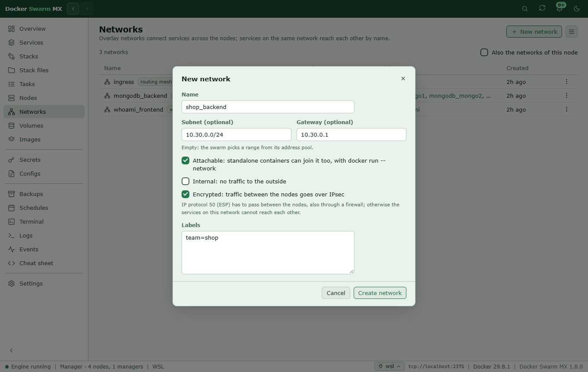Image resolution: width=588 pixels, height=372 pixels.
Task: Go to Stacks in the sidebar
Action: (x=44, y=56)
